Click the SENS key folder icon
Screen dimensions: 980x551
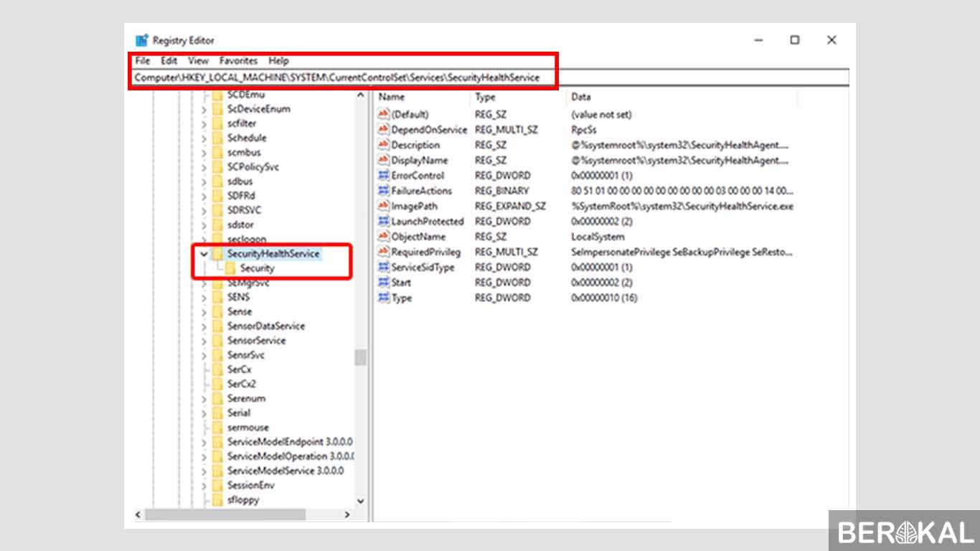click(217, 297)
